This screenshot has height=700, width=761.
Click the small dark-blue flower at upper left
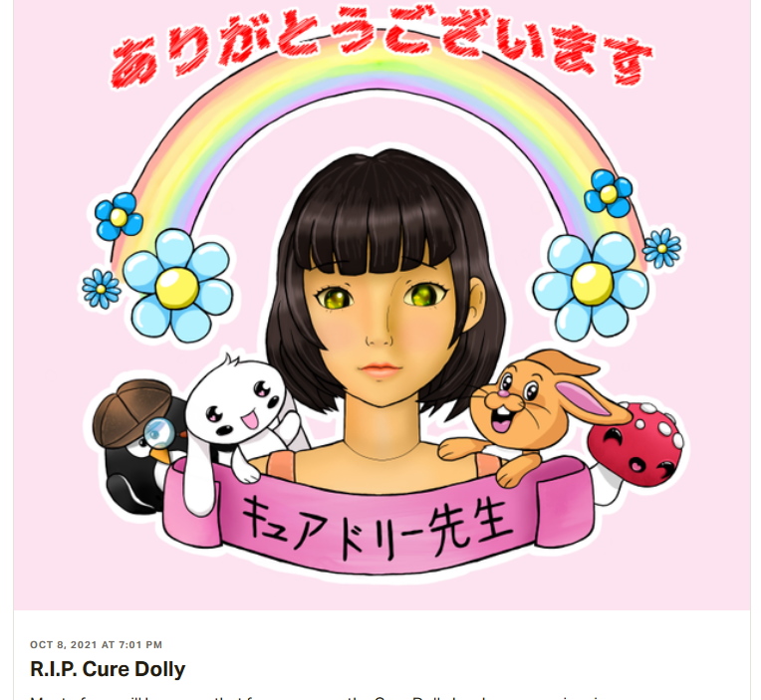(x=119, y=217)
